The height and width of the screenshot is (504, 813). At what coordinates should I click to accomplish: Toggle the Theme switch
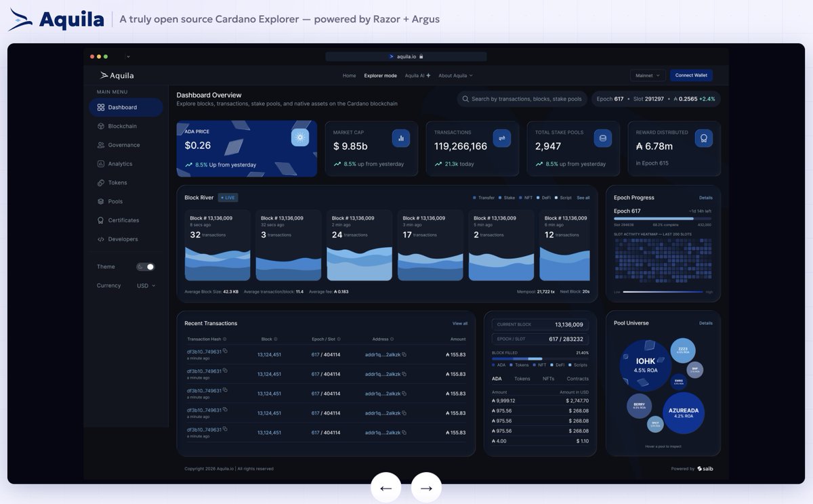pos(146,267)
